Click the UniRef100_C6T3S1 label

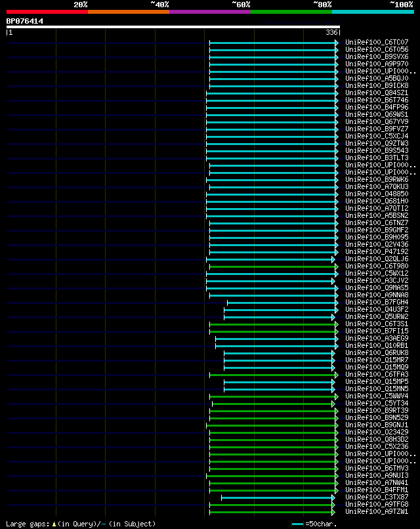377,324
